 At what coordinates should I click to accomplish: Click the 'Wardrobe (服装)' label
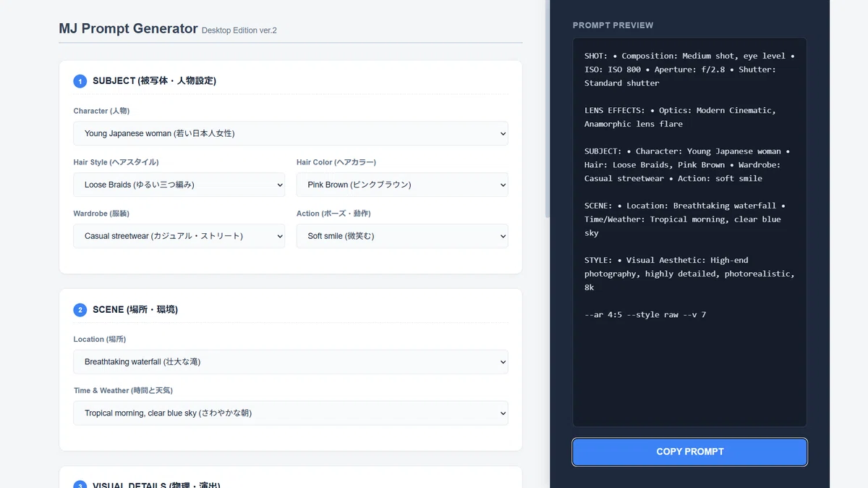[101, 214]
